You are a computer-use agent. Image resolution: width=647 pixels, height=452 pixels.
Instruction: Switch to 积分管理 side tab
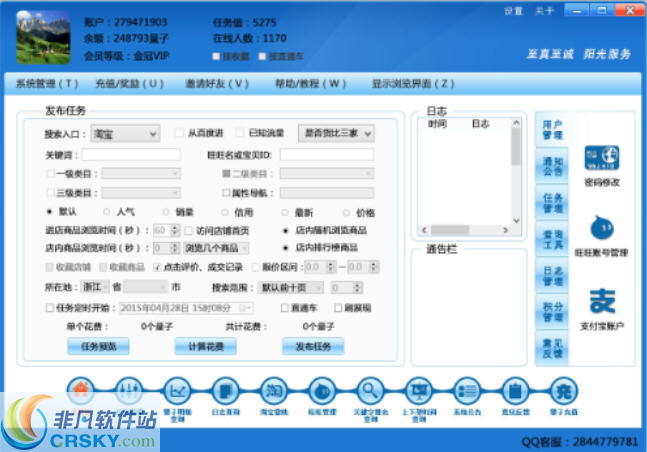point(552,312)
